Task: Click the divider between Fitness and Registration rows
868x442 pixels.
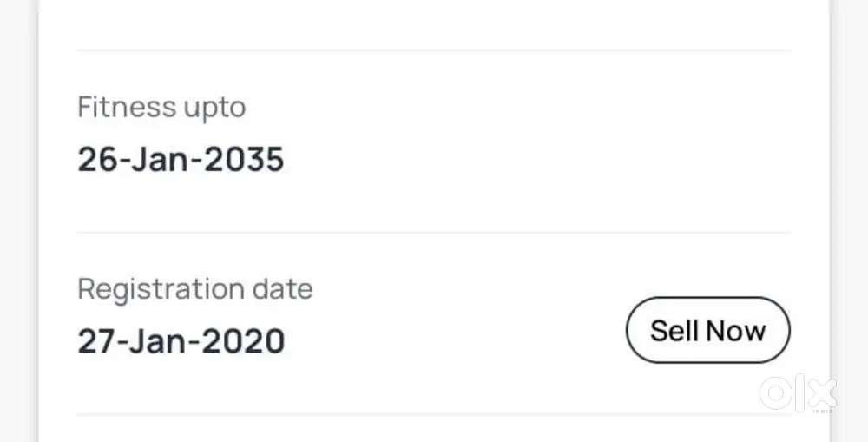Action: pyautogui.click(x=434, y=233)
